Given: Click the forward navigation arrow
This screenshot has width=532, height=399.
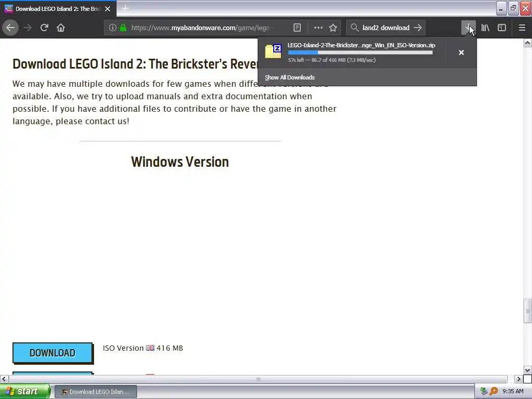Looking at the screenshot, I should [28, 28].
